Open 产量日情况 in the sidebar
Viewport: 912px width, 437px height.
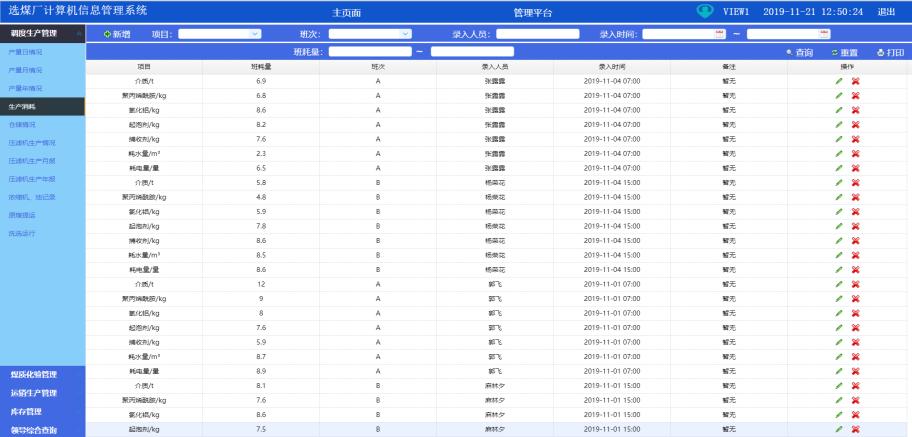26,52
